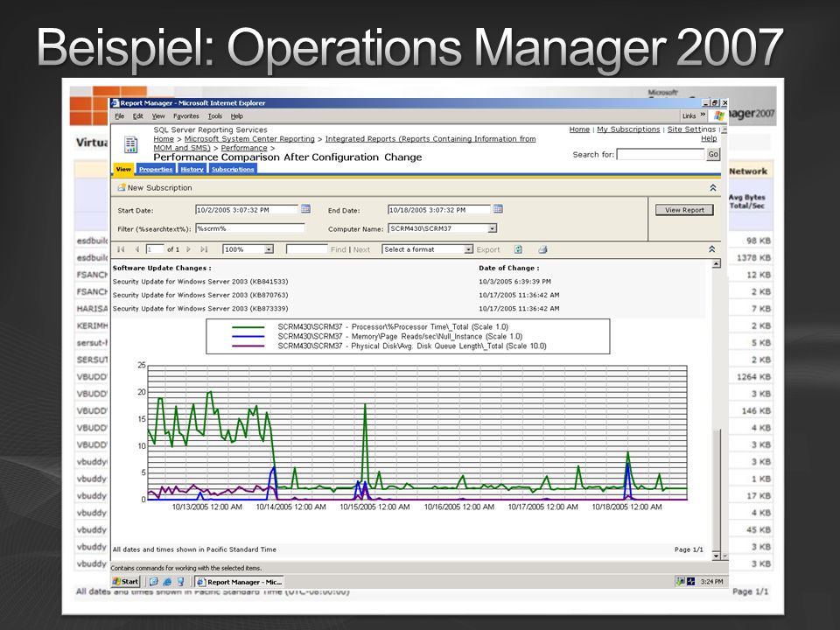Select the KB841533 security update row text
This screenshot has width=840, height=630.
click(200, 281)
